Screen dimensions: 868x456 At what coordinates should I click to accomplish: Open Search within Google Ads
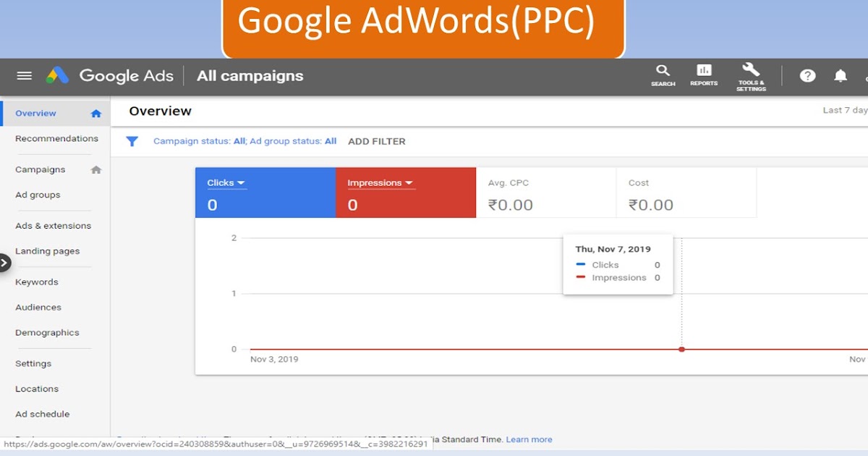tap(663, 75)
